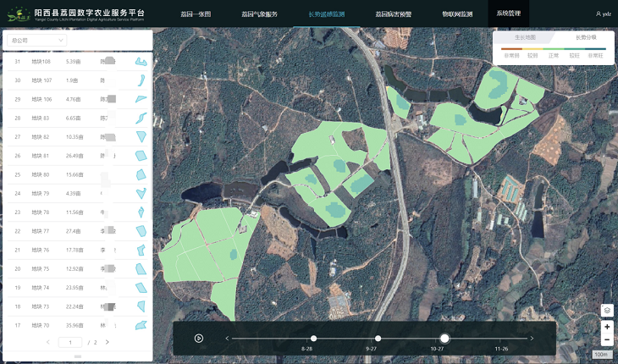
Task: Zoom in with the plus button
Action: pos(607,327)
